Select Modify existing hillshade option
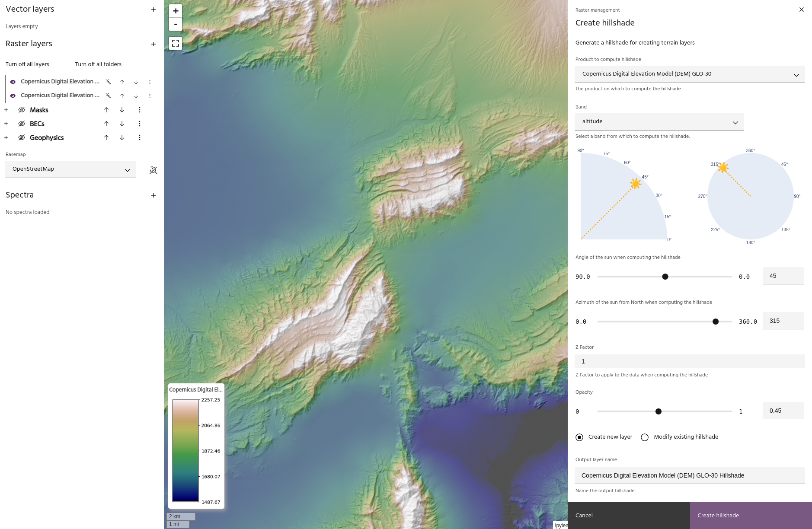Screen dimensions: 812x529 (x=645, y=437)
